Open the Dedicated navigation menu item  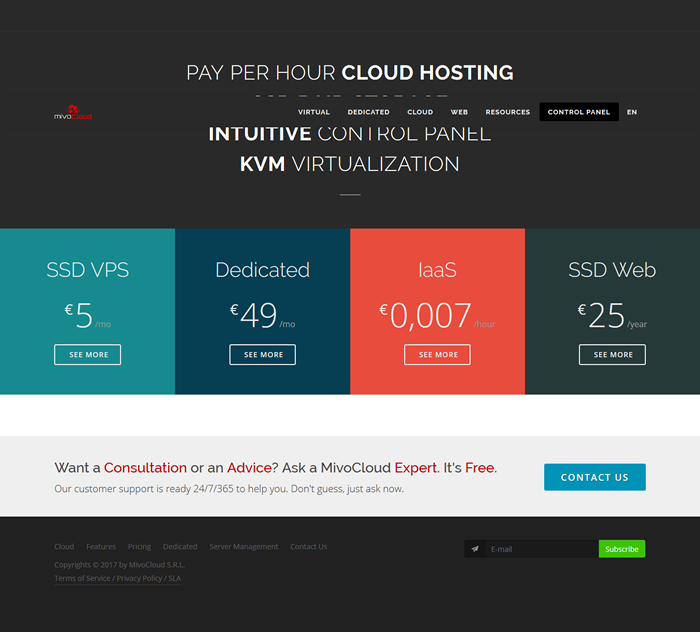(x=368, y=112)
